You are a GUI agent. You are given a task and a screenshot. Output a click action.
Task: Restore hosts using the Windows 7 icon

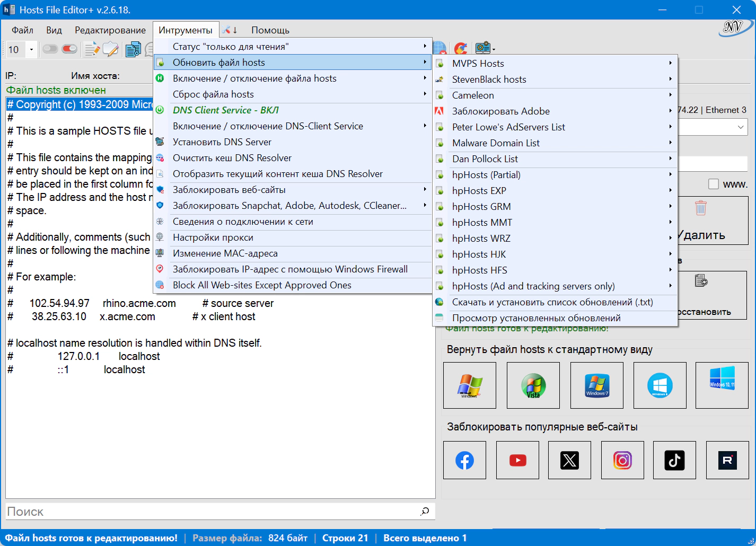(597, 385)
